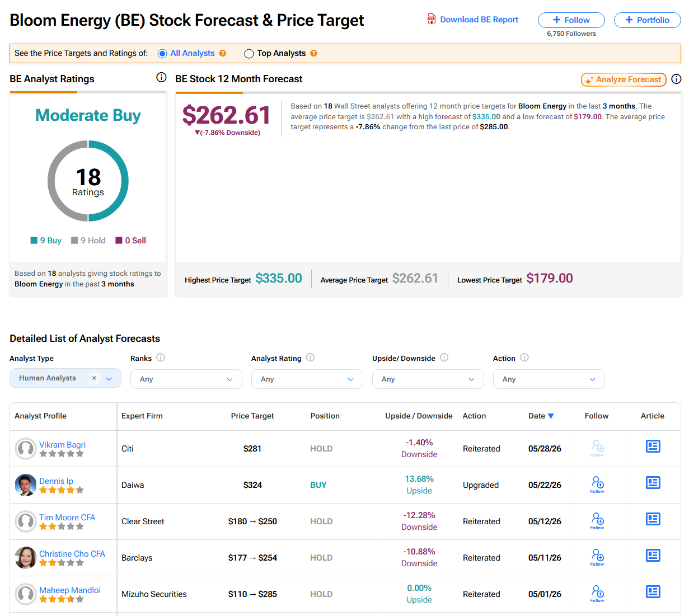689x616 pixels.
Task: Follow analyst Vikram Bagri
Action: point(597,448)
